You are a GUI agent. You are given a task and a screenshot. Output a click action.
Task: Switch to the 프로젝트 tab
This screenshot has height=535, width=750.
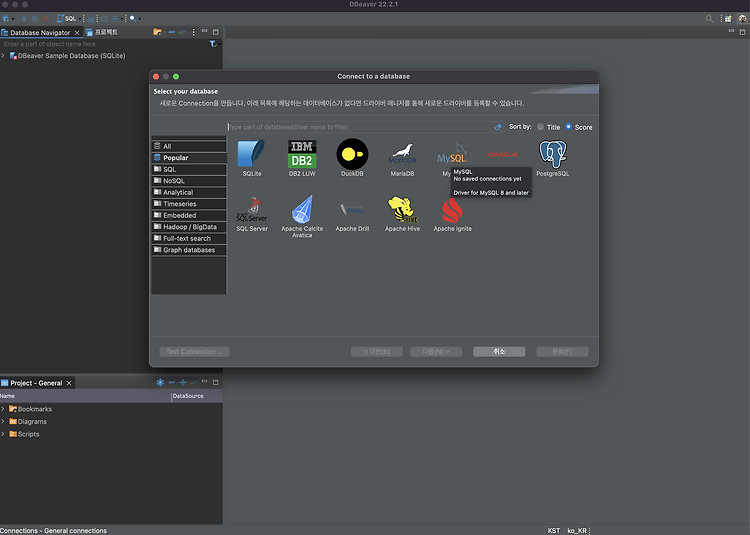pyautogui.click(x=101, y=32)
